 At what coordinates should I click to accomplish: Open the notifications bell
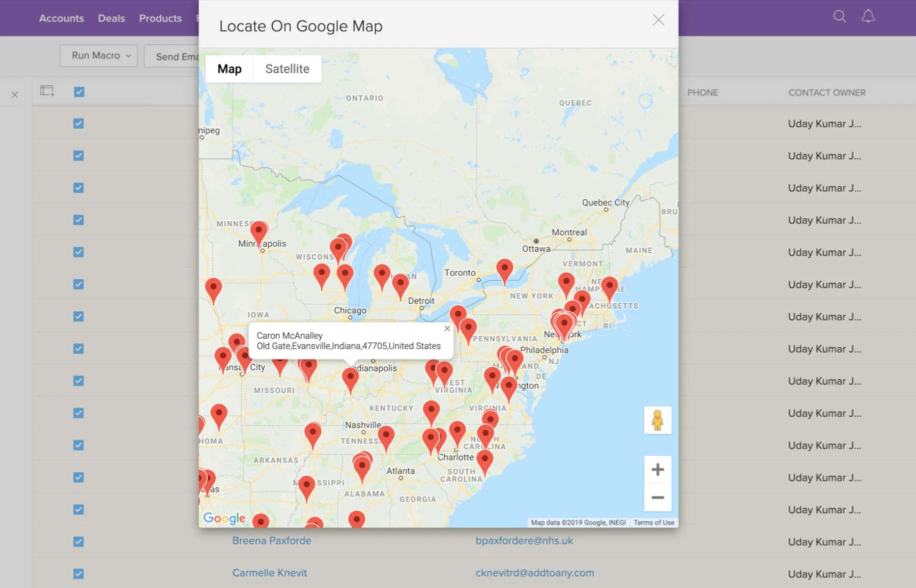(868, 17)
